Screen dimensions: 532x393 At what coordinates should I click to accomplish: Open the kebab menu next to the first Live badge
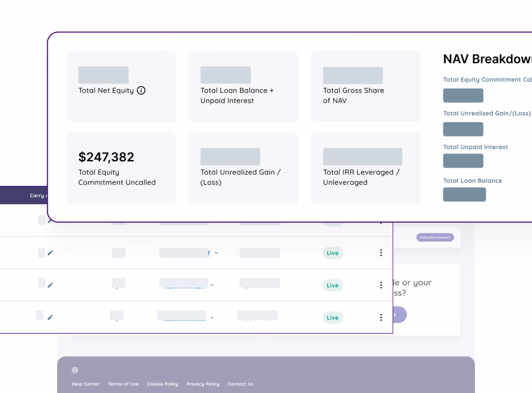pos(381,252)
